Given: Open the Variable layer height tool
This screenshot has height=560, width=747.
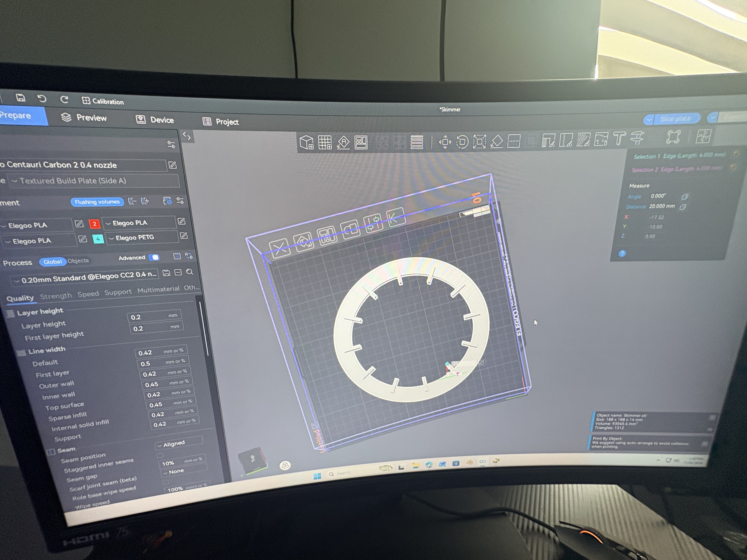Looking at the screenshot, I should pyautogui.click(x=417, y=142).
